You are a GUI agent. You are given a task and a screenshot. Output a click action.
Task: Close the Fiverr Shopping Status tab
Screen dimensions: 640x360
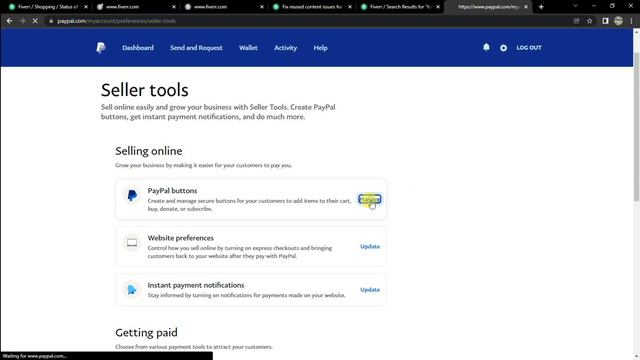[x=86, y=7]
